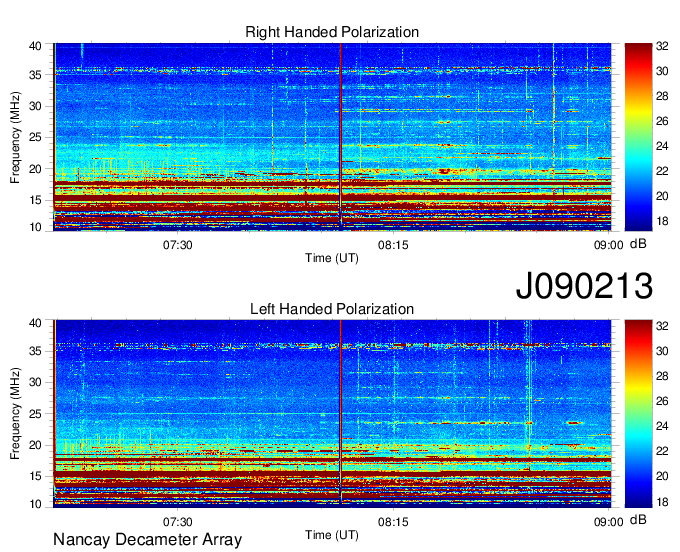Click the 15 MHz tick on the bottom plot
The image size is (680, 552).
coord(35,477)
